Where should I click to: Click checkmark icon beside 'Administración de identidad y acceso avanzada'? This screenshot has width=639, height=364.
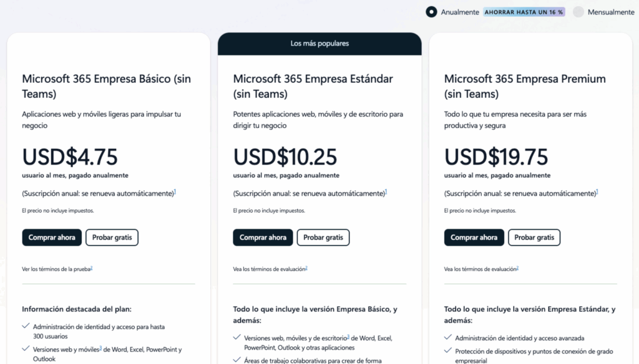click(448, 337)
